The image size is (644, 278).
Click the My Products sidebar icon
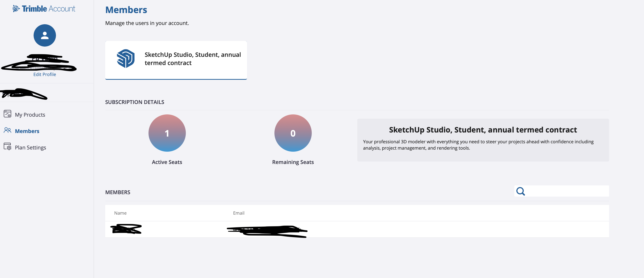point(7,114)
